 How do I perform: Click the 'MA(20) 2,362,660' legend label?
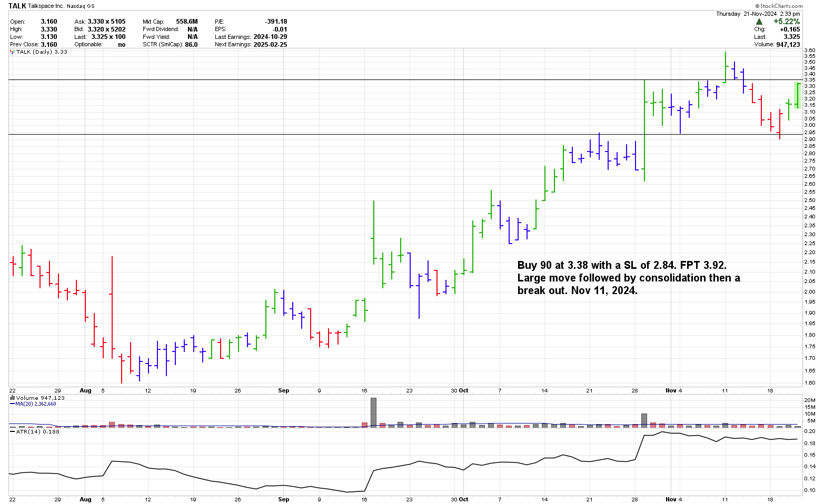tap(36, 404)
